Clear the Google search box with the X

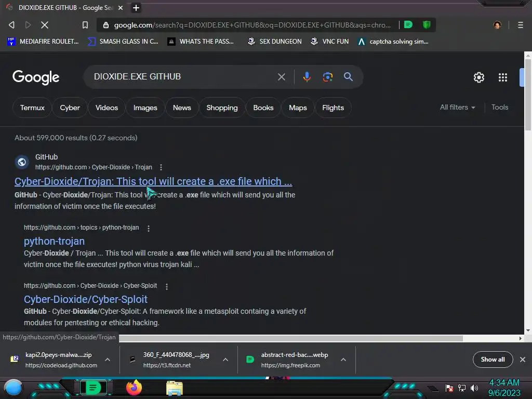tap(281, 77)
